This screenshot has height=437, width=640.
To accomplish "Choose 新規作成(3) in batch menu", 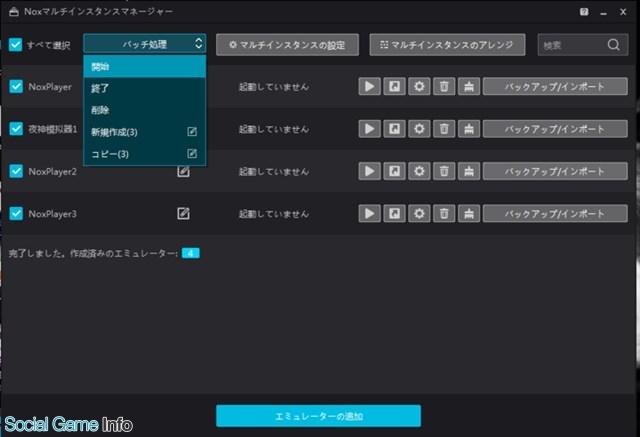I will 144,132.
